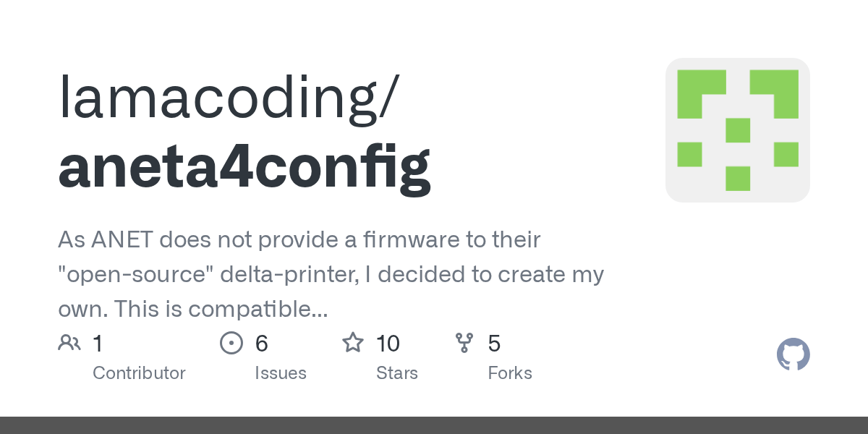Select the Issues label
The image size is (868, 434).
point(280,373)
